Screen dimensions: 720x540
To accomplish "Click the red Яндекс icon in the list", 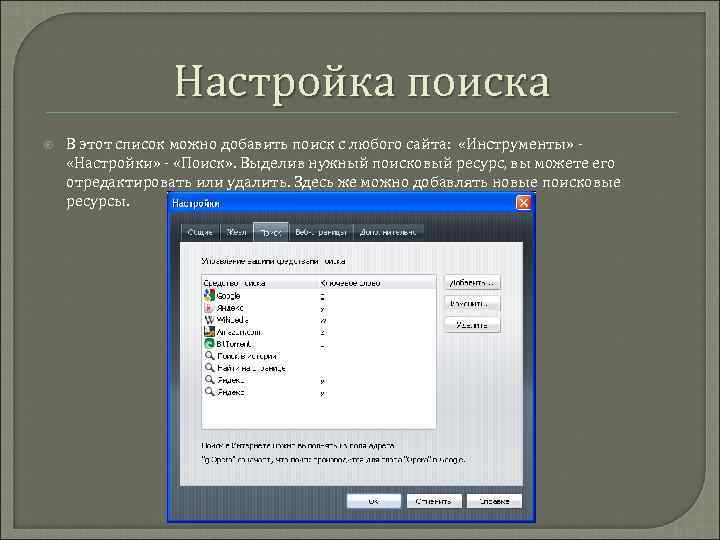I will point(209,308).
